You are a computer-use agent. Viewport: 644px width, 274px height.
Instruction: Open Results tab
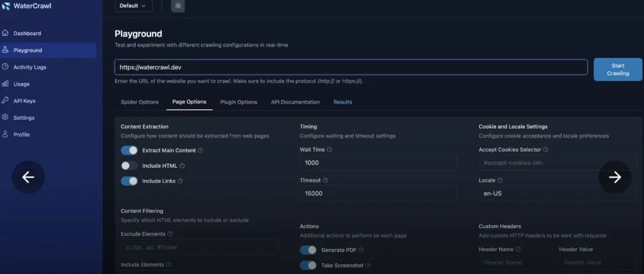point(342,102)
